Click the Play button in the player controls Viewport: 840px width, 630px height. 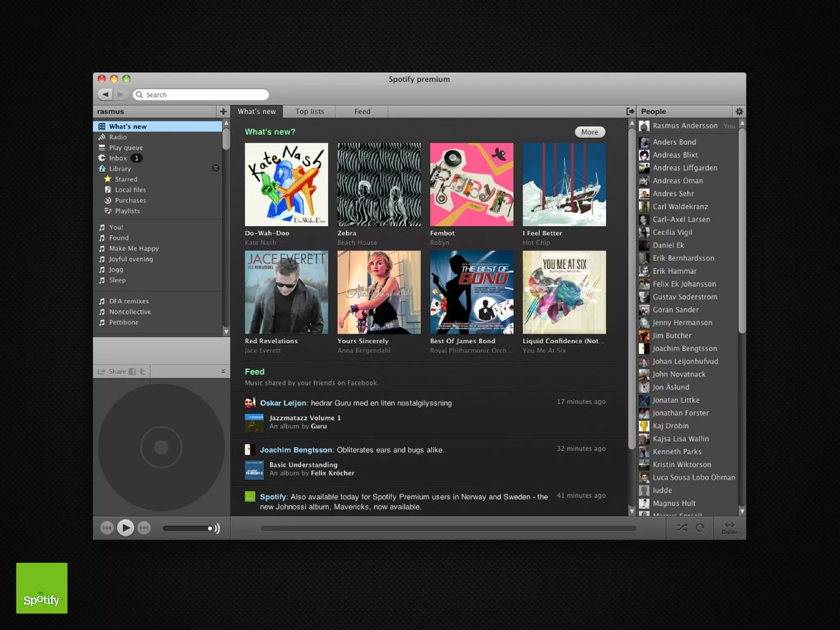[126, 527]
